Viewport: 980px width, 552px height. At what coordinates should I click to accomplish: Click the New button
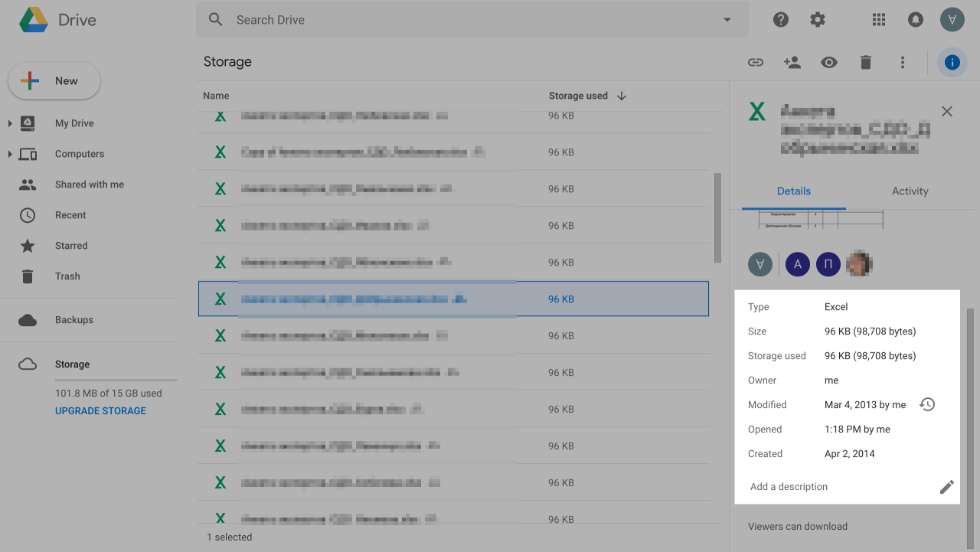(54, 81)
